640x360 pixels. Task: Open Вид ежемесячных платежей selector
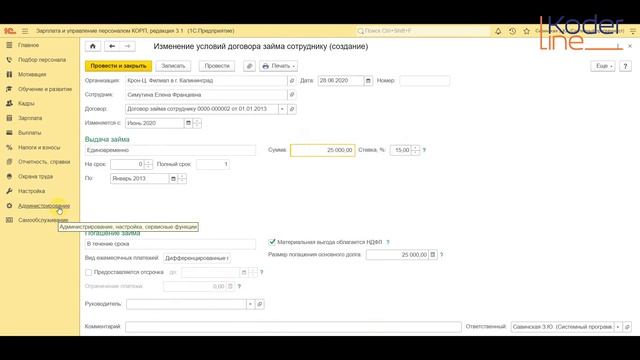coord(197,258)
